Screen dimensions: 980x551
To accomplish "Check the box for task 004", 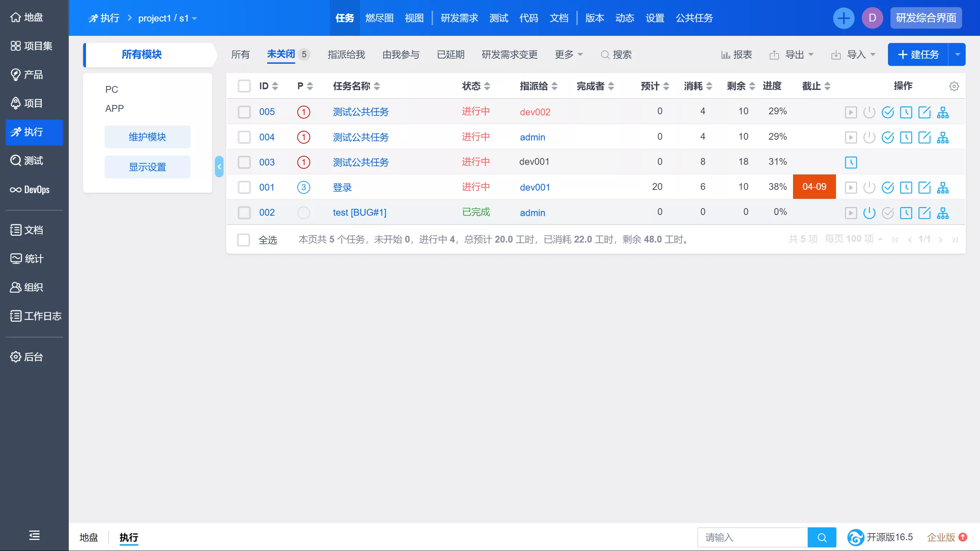I will [x=244, y=137].
